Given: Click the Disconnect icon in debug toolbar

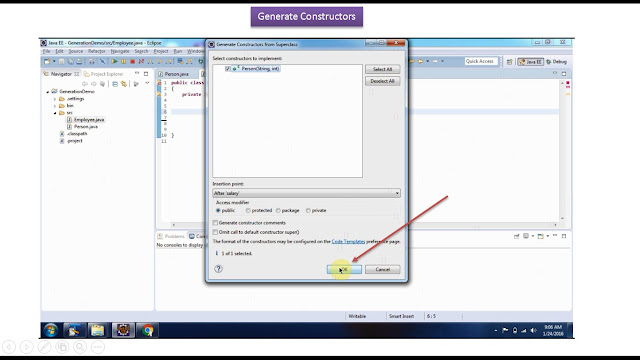Looking at the screenshot, I should point(141,61).
